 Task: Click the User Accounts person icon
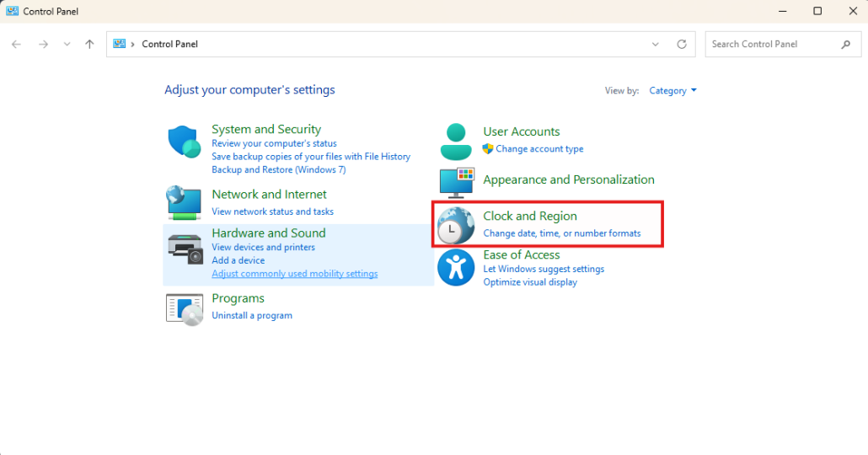pyautogui.click(x=456, y=141)
